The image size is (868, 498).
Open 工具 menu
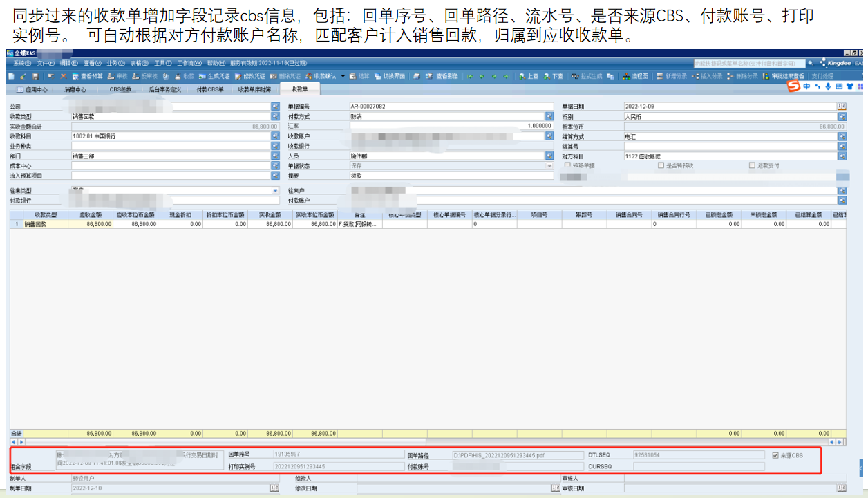(162, 63)
